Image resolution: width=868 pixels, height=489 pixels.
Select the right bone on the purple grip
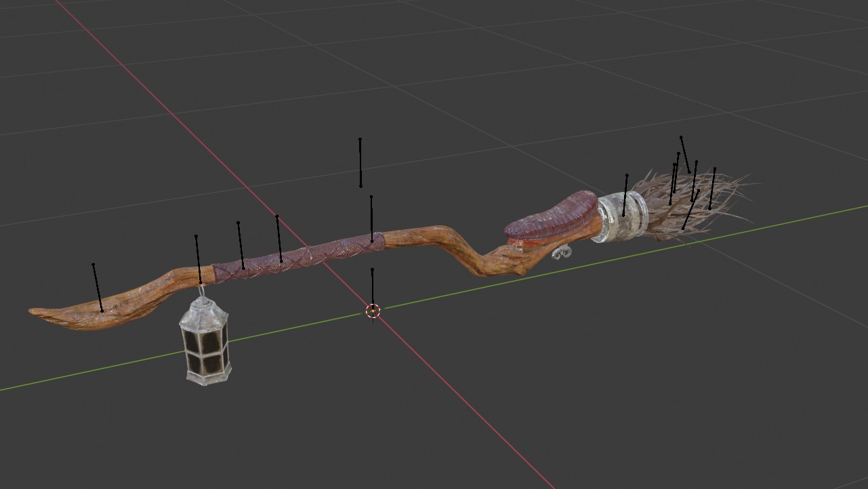pyautogui.click(x=279, y=238)
